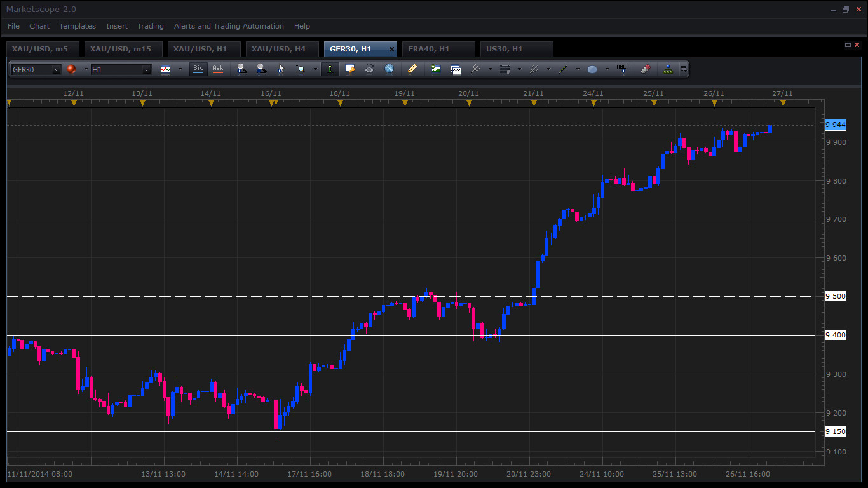The width and height of the screenshot is (868, 488).
Task: Click the 11/11/2014 08:00 time axis label
Action: (x=39, y=474)
